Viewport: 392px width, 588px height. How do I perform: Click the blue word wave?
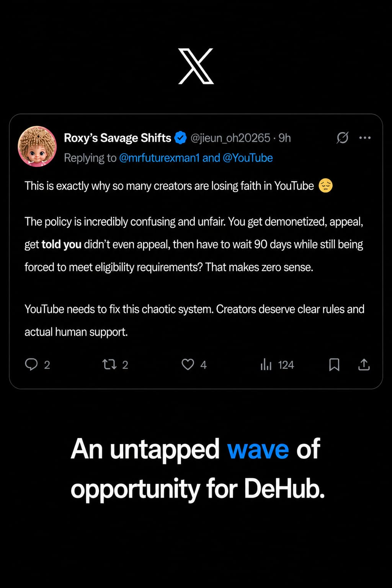tap(258, 449)
